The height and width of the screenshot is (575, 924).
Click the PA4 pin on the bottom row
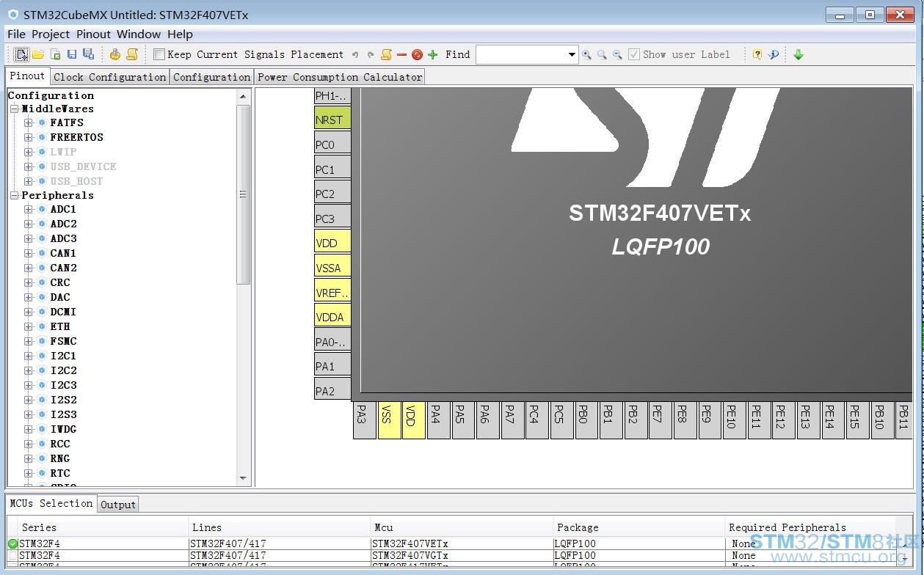tap(438, 420)
